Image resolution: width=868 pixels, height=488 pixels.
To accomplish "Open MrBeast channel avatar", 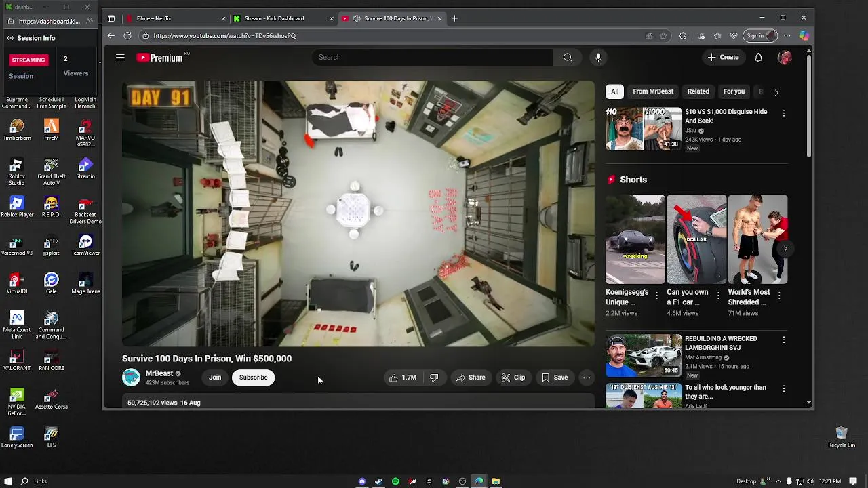I will 131,377.
